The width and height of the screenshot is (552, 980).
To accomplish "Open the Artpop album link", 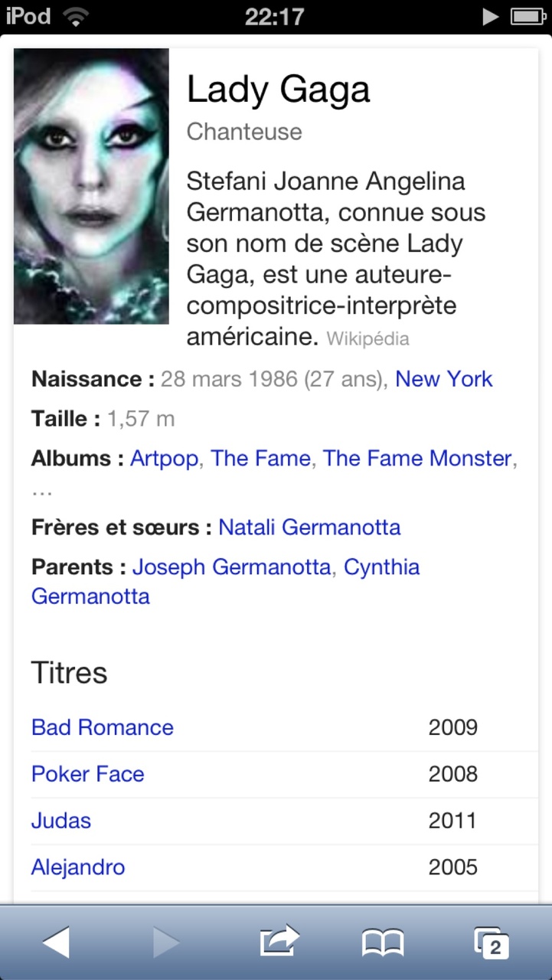I will 164,459.
